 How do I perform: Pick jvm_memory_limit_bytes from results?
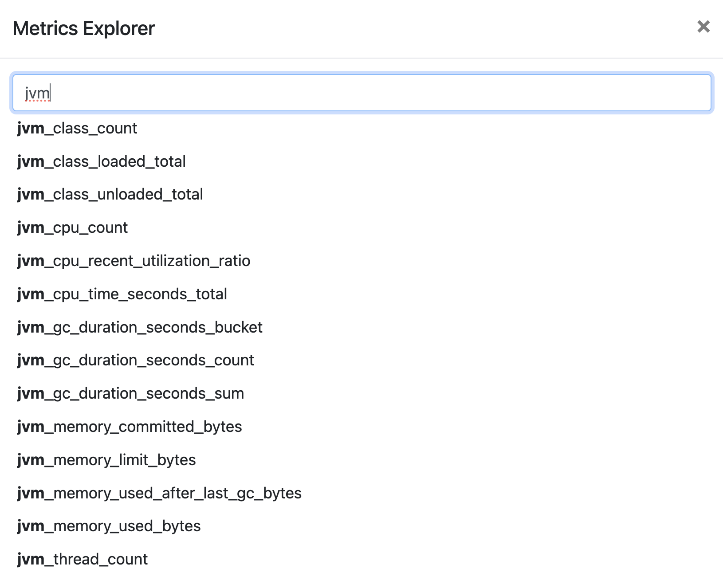click(106, 460)
